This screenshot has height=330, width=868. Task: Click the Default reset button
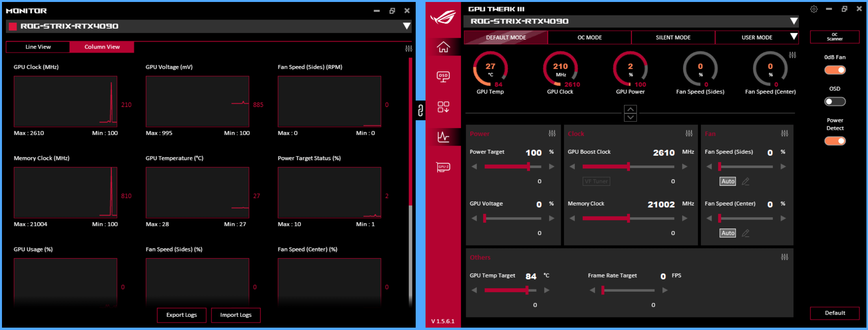click(835, 313)
